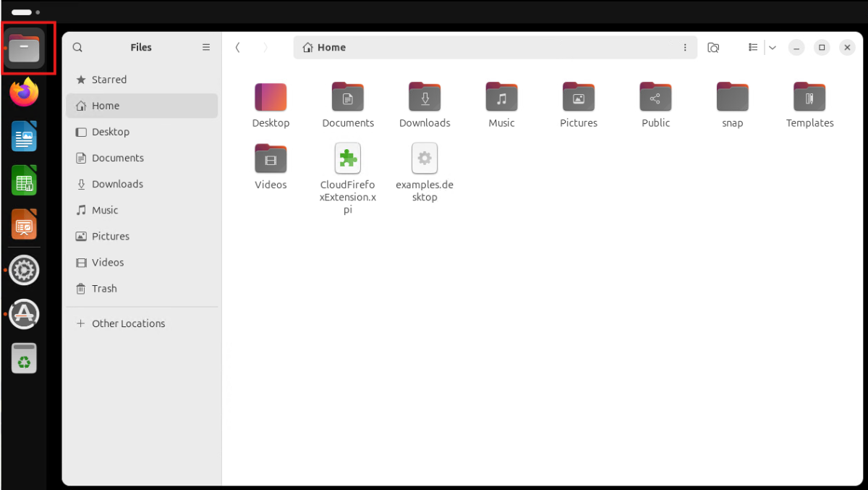
Task: Select the Videos folder icon
Action: point(271,158)
